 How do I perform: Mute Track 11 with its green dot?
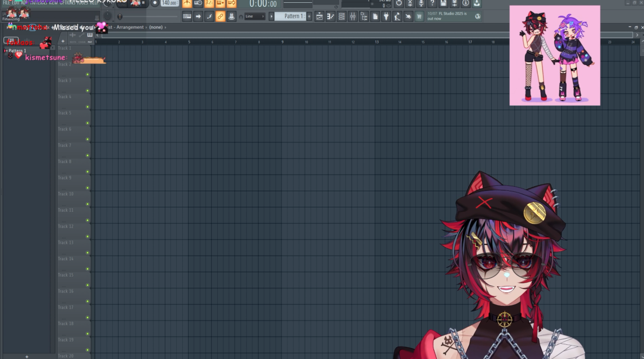pos(87,221)
